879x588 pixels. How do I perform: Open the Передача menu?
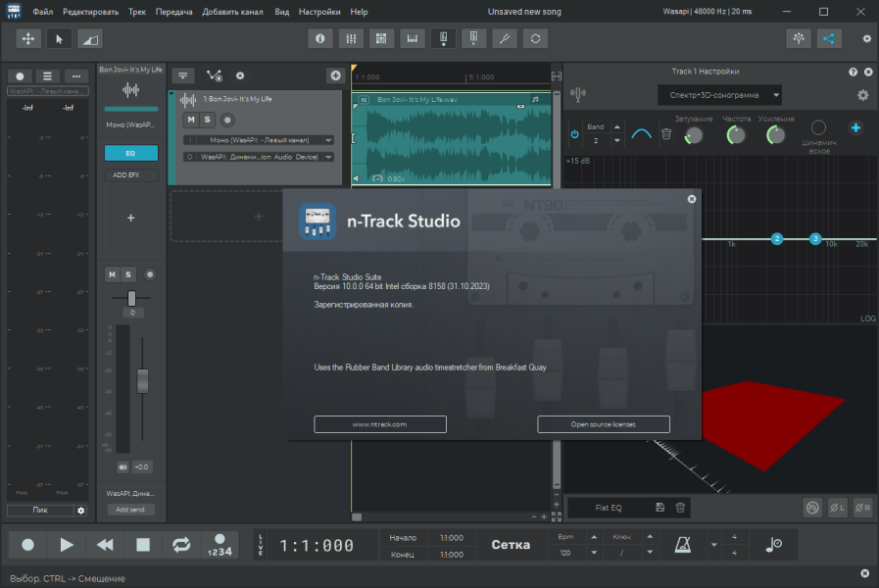coord(173,11)
